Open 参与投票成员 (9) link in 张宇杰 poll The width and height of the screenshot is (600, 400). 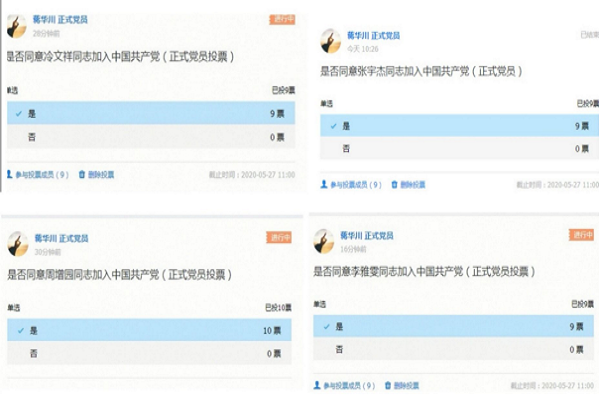[356, 185]
